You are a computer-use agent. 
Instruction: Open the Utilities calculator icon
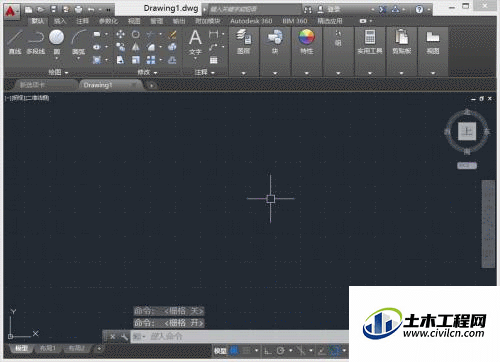[370, 41]
